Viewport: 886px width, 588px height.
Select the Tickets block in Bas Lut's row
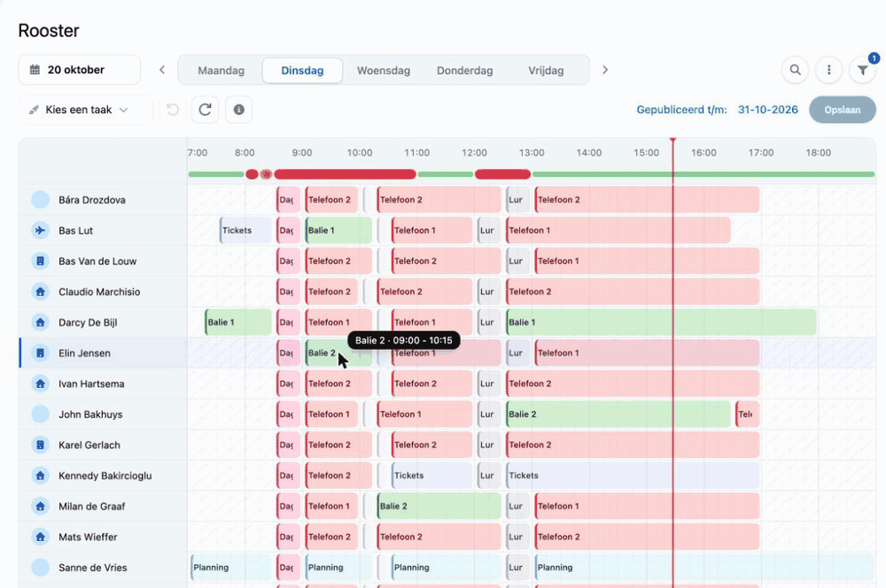[245, 230]
